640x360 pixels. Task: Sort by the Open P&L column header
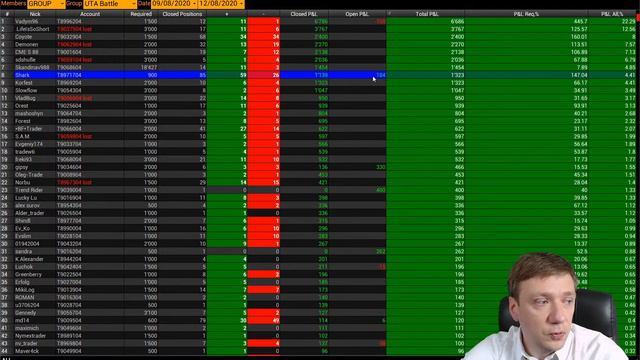(357, 14)
